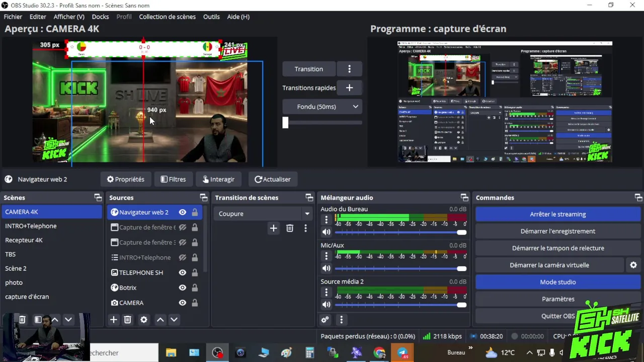
Task: Add a new source with the plus icon
Action: pyautogui.click(x=114, y=319)
